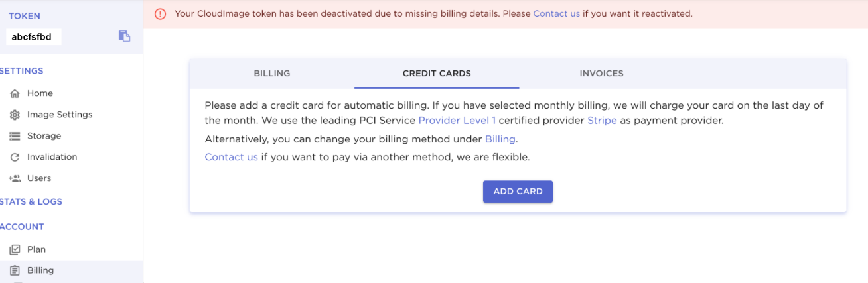Switch to the Billing tab
This screenshot has width=868, height=283.
coord(271,74)
